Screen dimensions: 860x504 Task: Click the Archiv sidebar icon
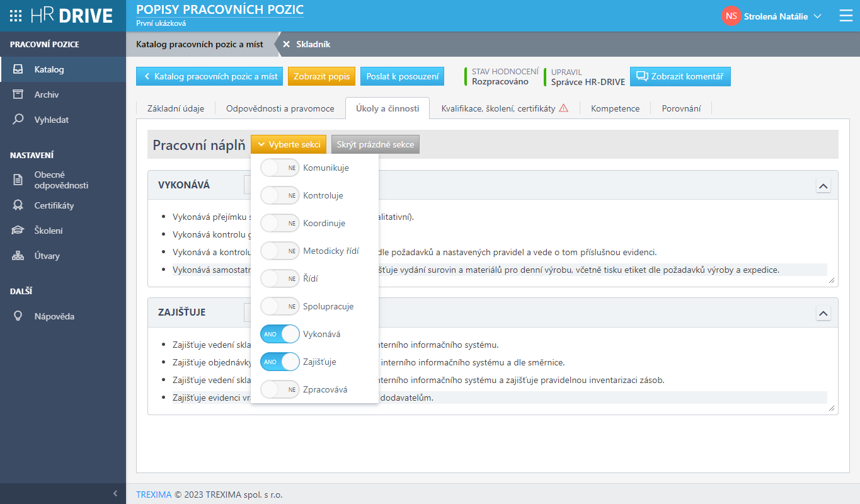18,94
